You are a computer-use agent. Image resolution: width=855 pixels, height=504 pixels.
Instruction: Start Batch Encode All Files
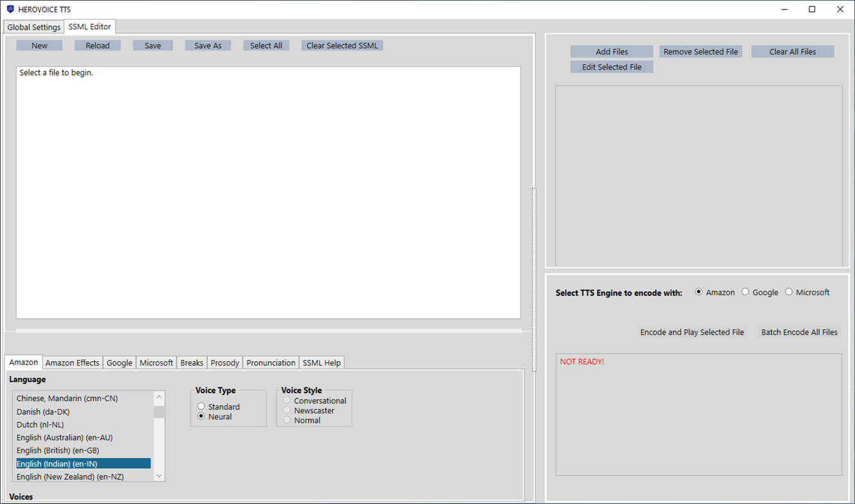coord(799,332)
